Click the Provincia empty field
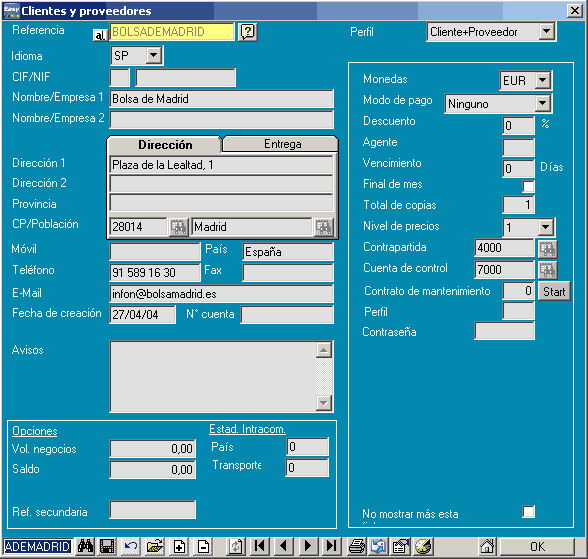Image resolution: width=588 pixels, height=559 pixels. click(221, 203)
